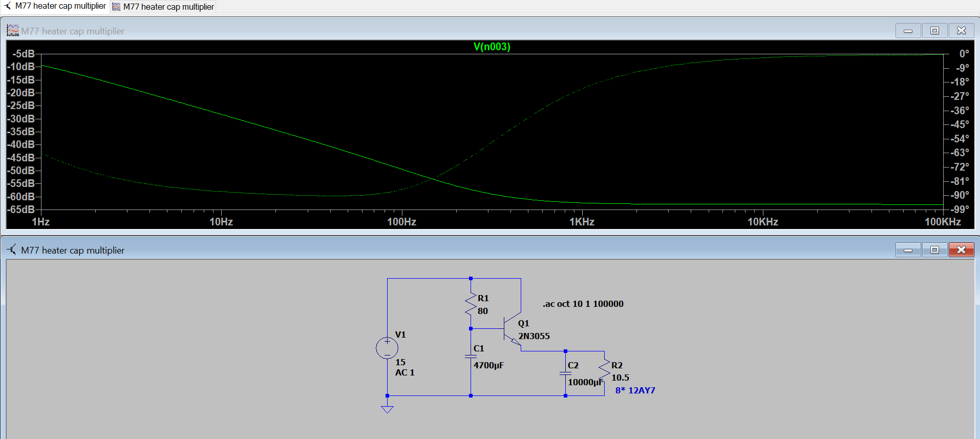Close the schematic window with red X

[962, 250]
